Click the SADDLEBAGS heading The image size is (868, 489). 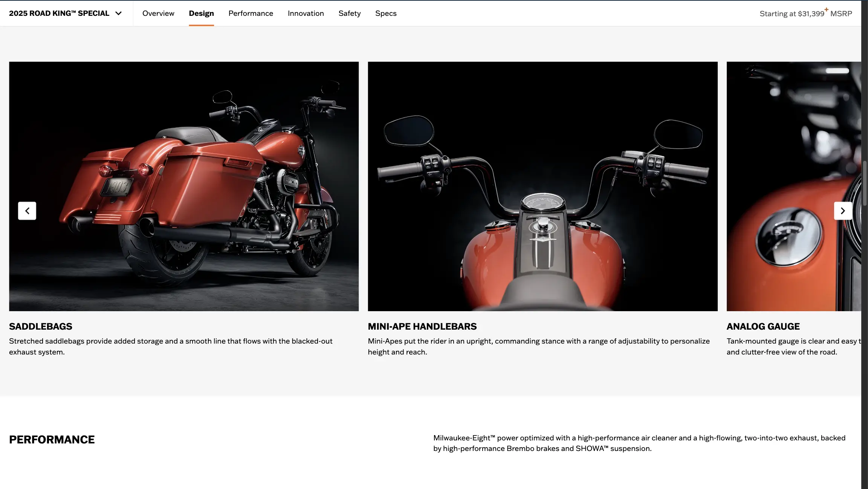pyautogui.click(x=41, y=326)
